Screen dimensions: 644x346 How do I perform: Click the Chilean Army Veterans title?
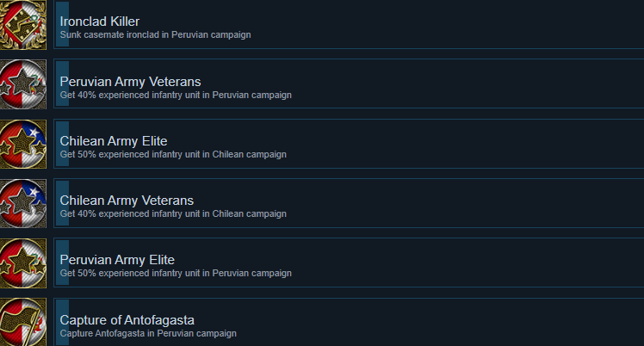pos(127,201)
